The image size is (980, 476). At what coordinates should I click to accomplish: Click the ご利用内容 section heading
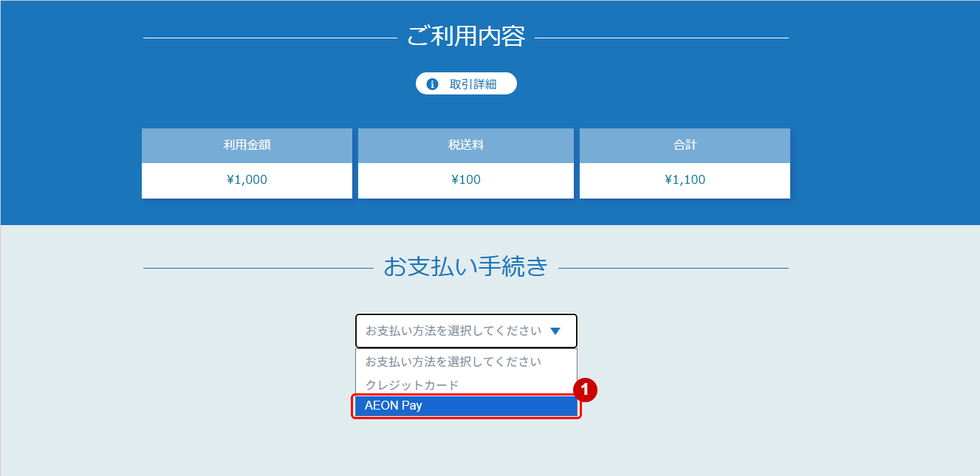(465, 35)
